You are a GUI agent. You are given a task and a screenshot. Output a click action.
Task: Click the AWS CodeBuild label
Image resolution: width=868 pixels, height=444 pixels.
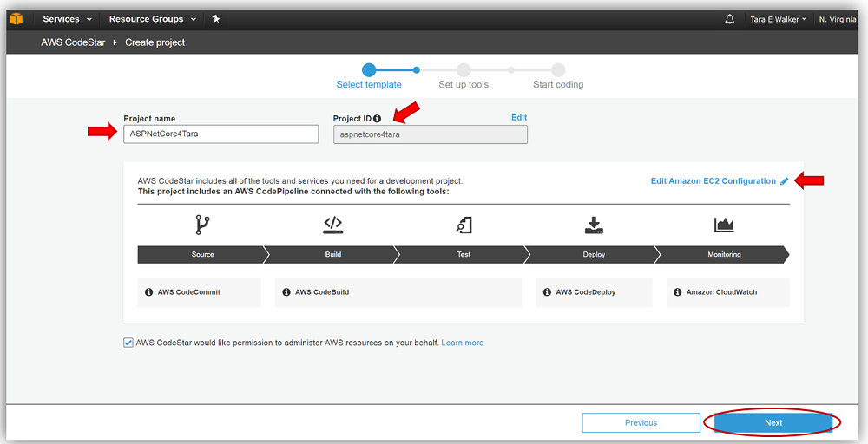click(x=322, y=292)
